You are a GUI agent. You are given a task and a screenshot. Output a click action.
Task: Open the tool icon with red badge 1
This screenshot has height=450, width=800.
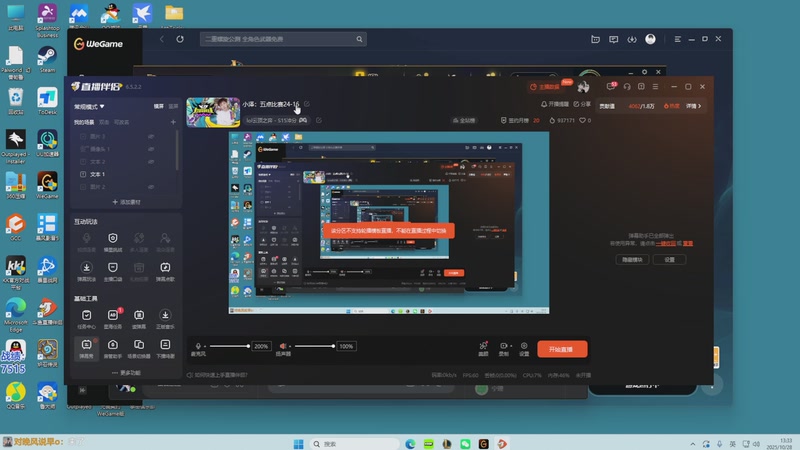(113, 319)
